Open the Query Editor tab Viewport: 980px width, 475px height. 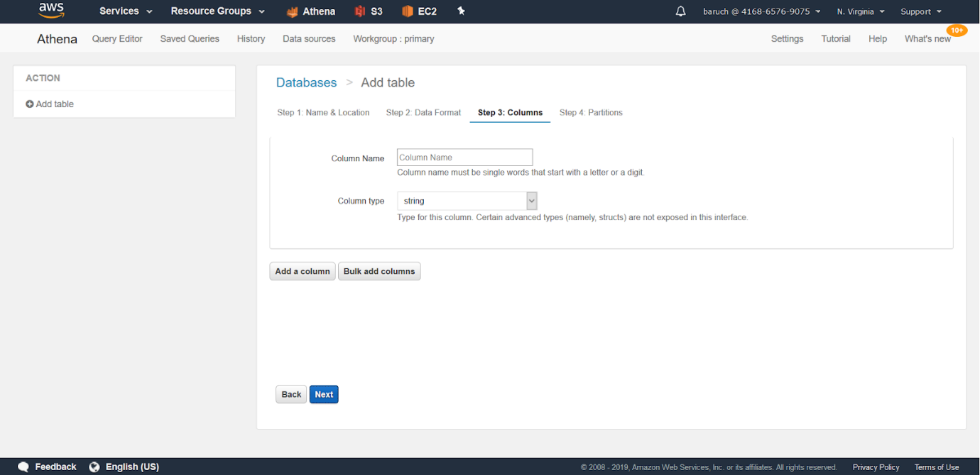click(117, 39)
